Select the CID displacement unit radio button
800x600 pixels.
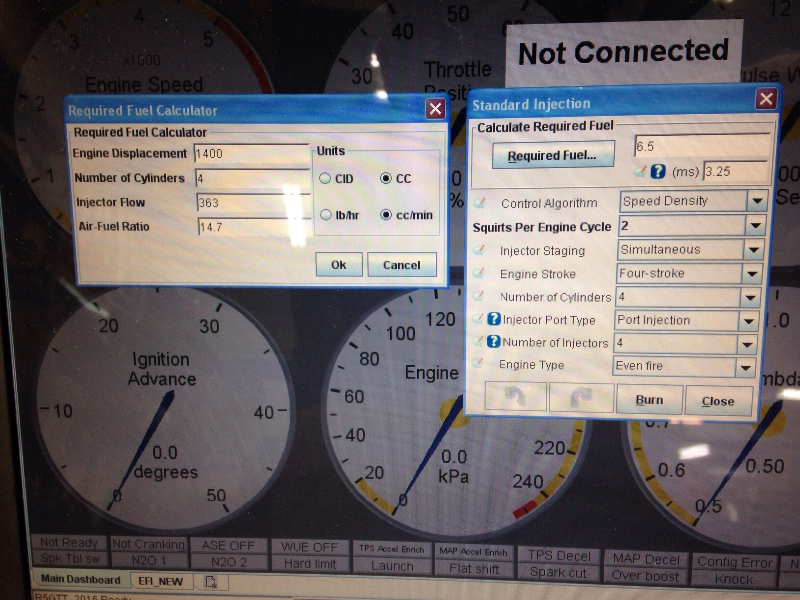coord(325,178)
